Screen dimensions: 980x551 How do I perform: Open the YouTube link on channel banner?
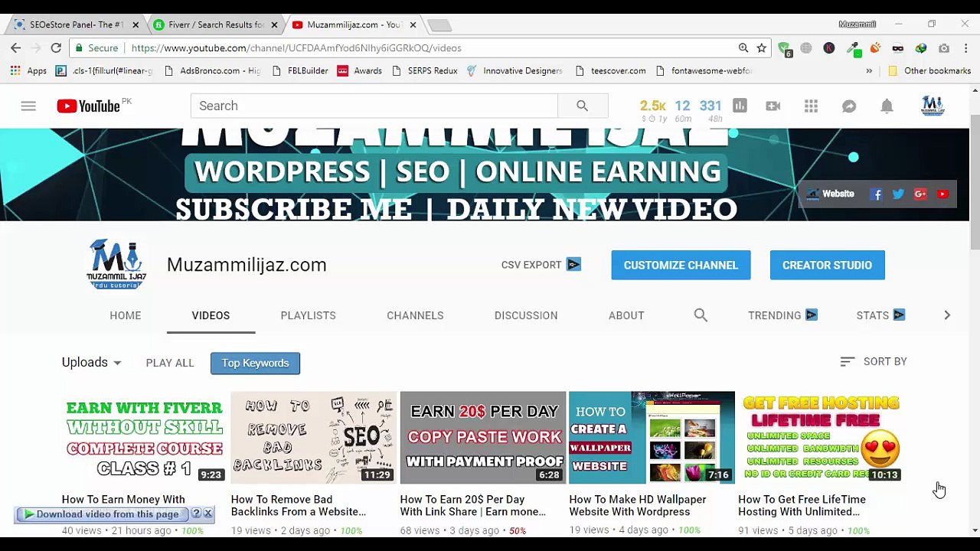942,194
